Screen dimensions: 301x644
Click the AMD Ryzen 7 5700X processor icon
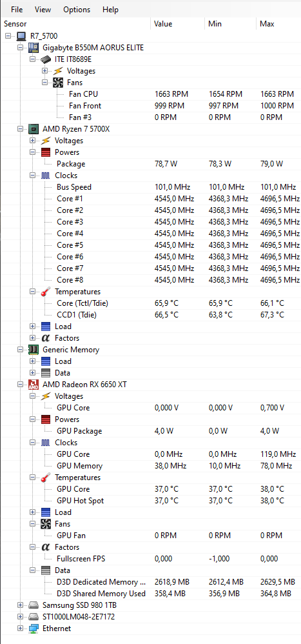coord(34,129)
